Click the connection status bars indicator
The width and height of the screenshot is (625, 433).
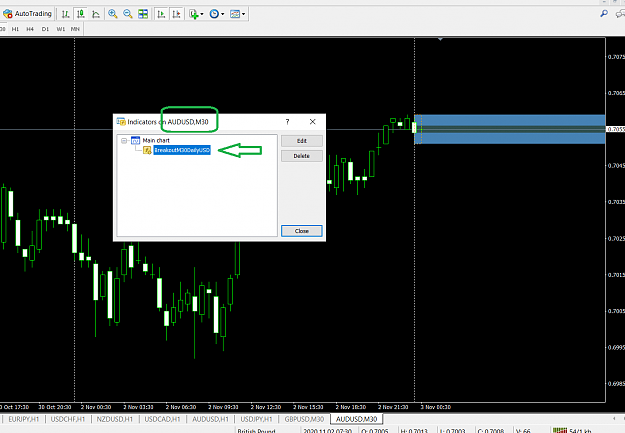[x=560, y=430]
